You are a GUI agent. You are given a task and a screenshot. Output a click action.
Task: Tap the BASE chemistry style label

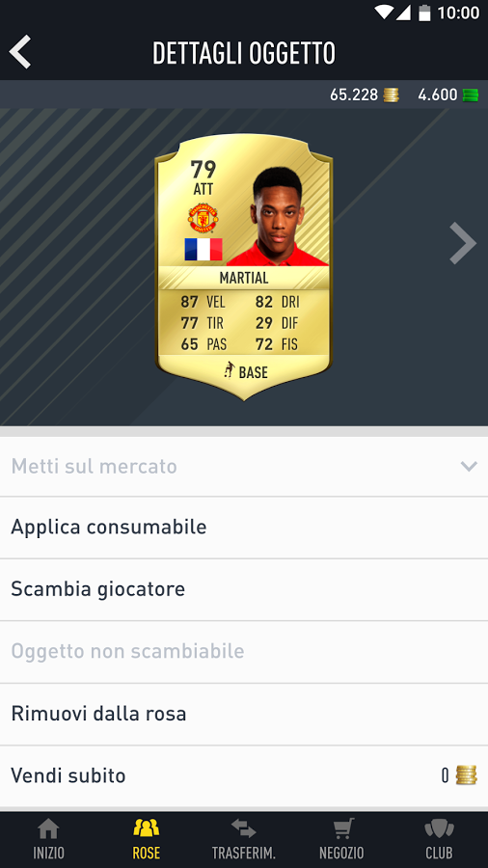[246, 371]
